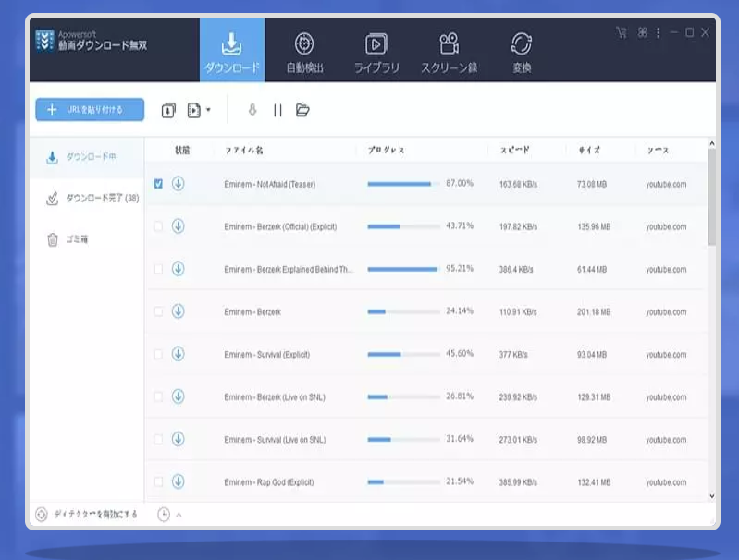This screenshot has height=560, width=739.
Task: Click the ディテクターを有効にする detector icon
Action: (x=42, y=515)
